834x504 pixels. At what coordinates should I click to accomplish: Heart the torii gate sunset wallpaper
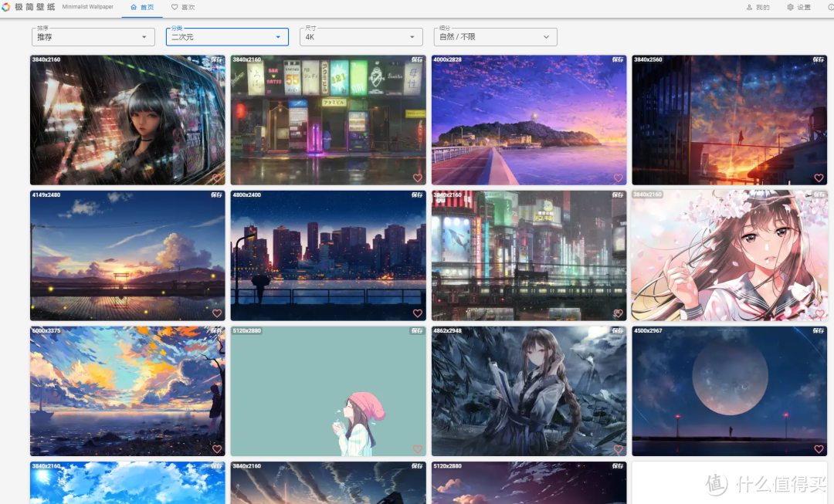tap(217, 313)
